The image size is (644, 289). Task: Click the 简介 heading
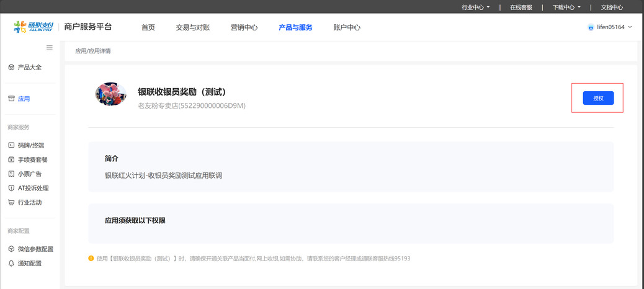pyautogui.click(x=112, y=159)
